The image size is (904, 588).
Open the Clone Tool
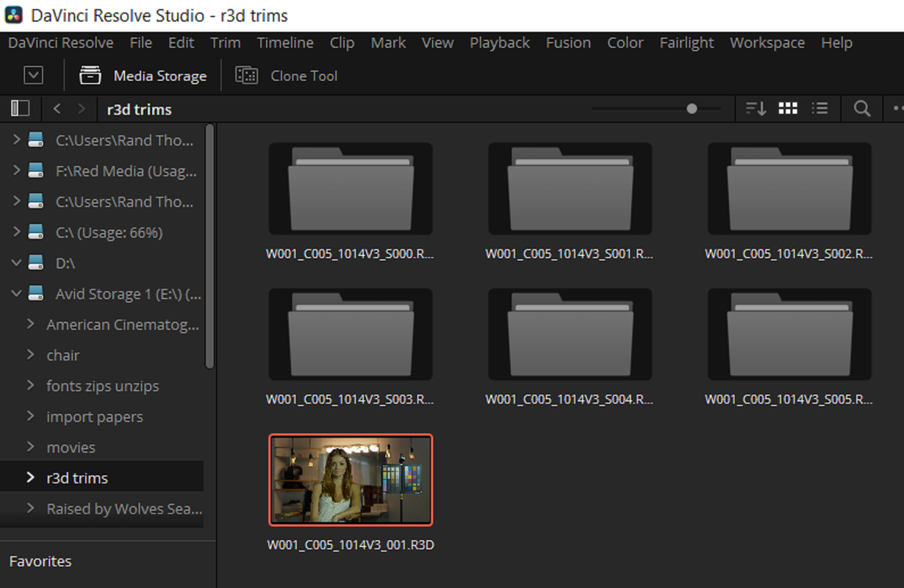pyautogui.click(x=287, y=76)
